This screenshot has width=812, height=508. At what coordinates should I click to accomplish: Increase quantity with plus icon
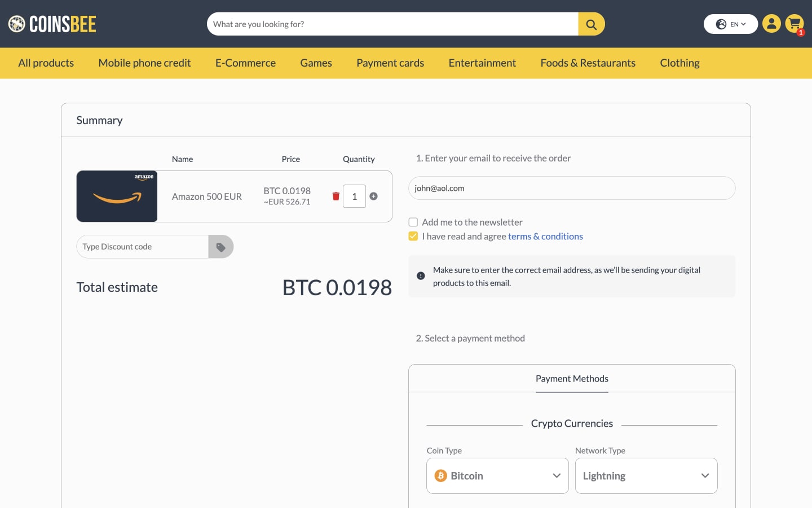click(373, 196)
